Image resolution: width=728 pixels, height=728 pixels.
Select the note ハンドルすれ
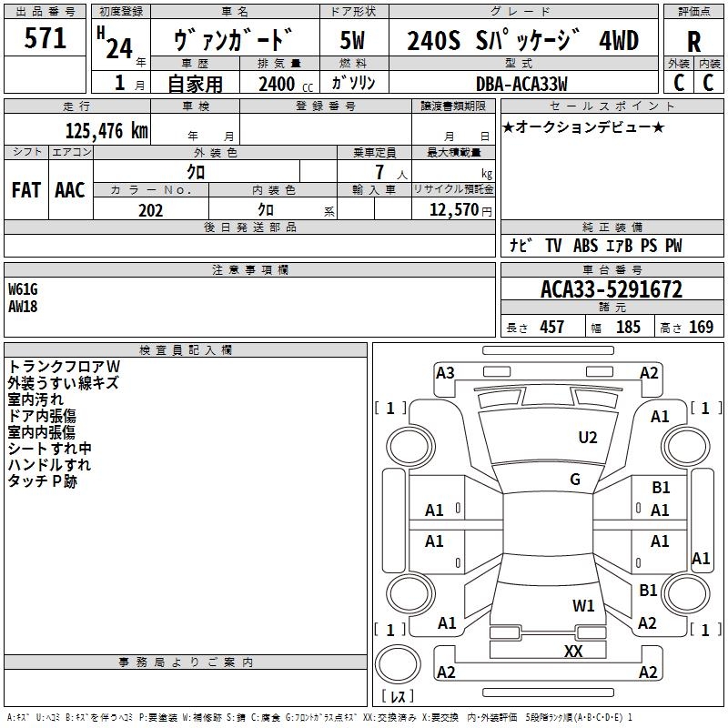49,465
